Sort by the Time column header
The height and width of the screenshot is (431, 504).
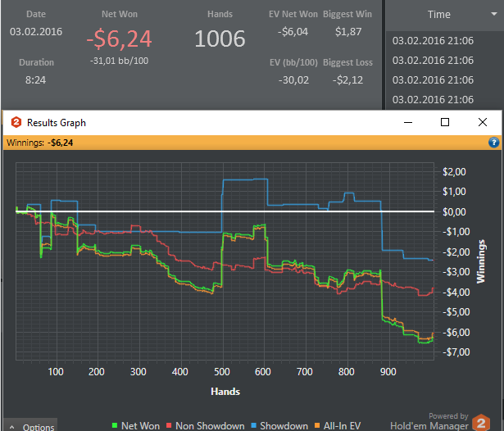[x=438, y=15]
